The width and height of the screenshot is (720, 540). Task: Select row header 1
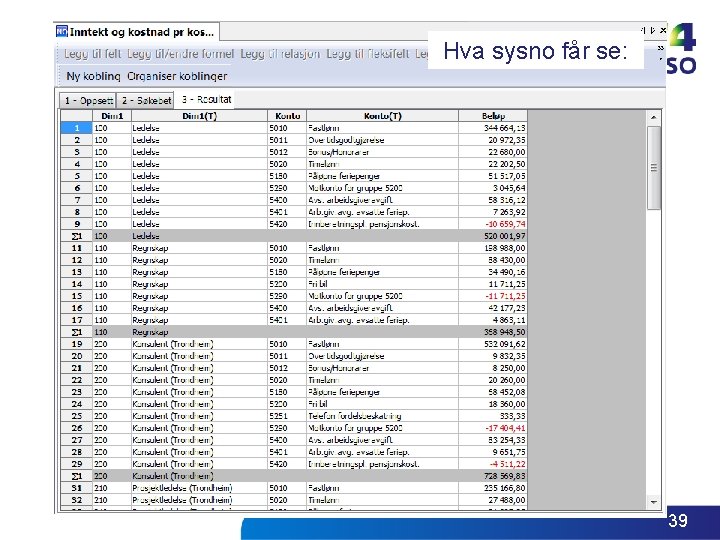tap(77, 128)
